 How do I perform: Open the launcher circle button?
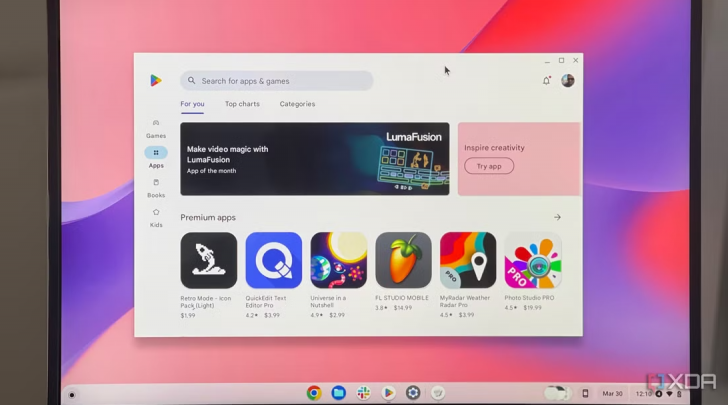coord(72,395)
